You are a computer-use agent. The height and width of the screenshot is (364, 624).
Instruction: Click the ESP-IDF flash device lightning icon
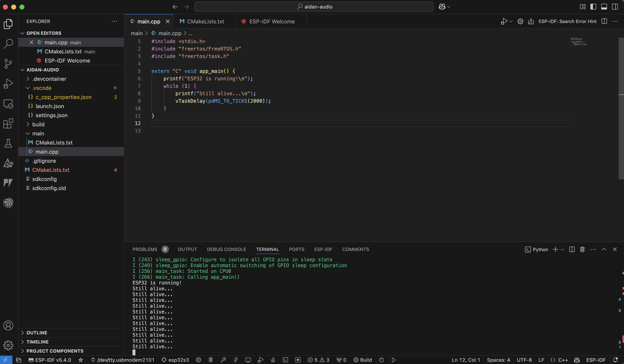pos(236,360)
